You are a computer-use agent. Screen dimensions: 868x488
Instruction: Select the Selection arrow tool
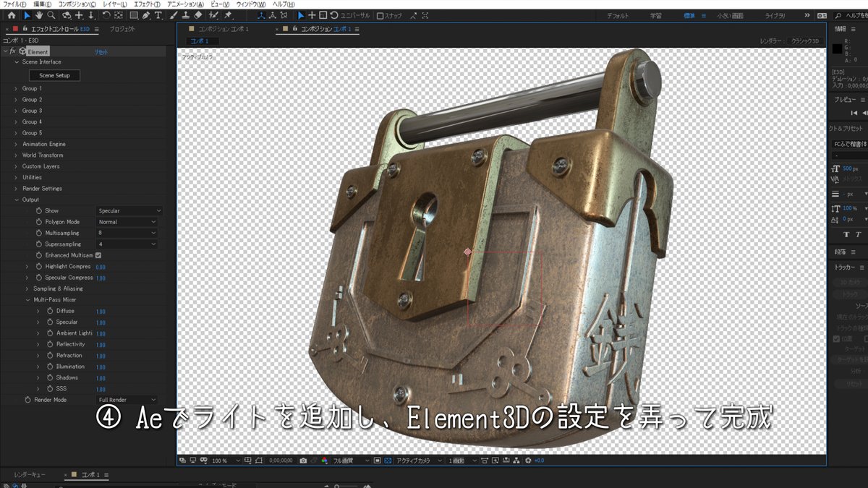(x=27, y=14)
